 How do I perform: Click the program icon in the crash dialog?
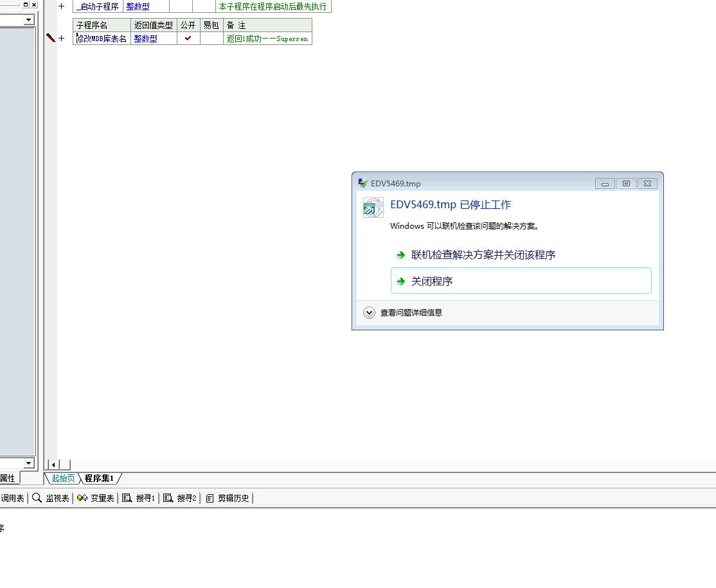pos(373,208)
